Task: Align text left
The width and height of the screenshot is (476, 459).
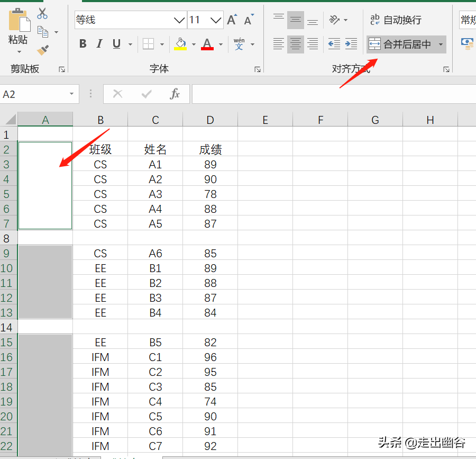Action: (279, 44)
